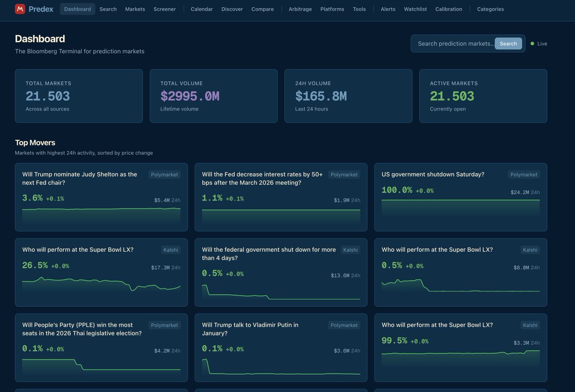Click the green Live status dot
Viewport: 575px width, 392px height.
(532, 44)
